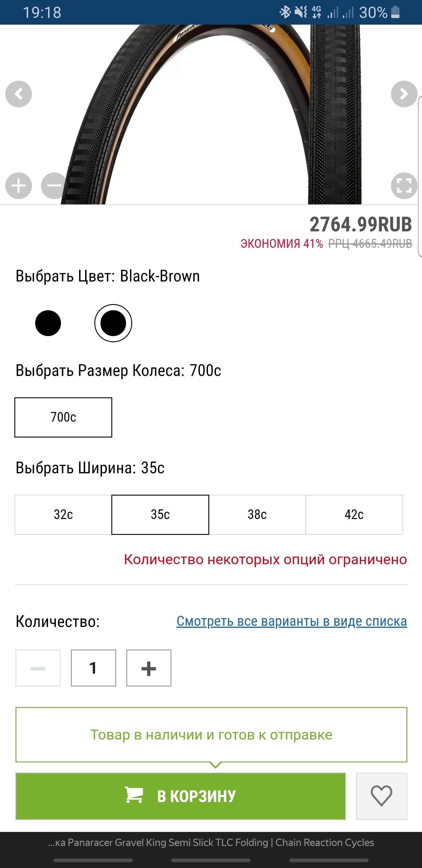
Task: Select the first black color swatch
Action: click(48, 323)
